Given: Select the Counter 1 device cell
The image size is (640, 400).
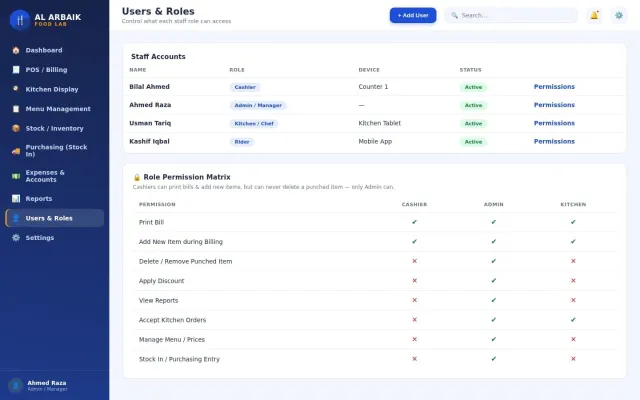Looking at the screenshot, I should click(x=373, y=87).
